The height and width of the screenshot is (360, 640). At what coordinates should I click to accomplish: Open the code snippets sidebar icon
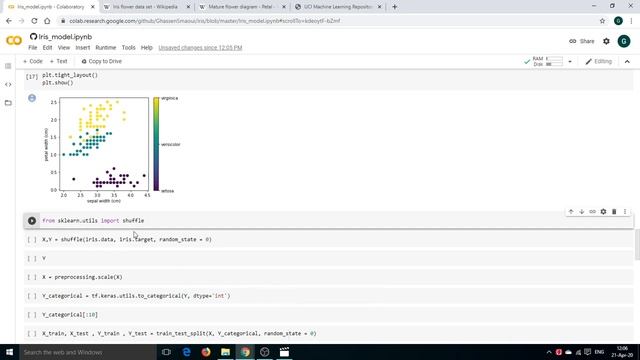pyautogui.click(x=8, y=84)
